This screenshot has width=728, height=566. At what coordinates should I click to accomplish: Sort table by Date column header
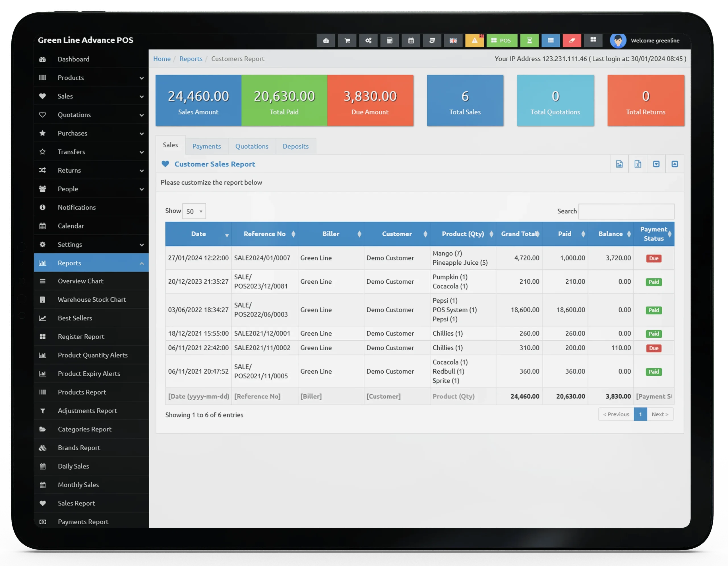click(x=198, y=234)
